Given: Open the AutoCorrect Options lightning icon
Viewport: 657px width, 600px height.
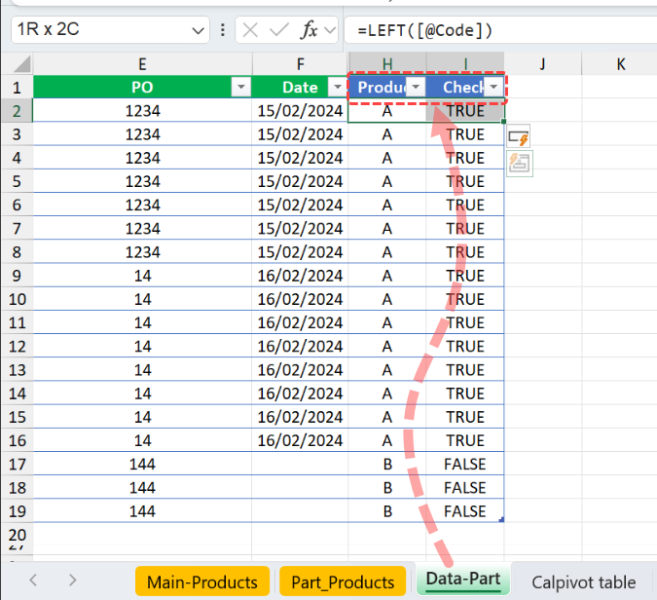Looking at the screenshot, I should (x=518, y=137).
